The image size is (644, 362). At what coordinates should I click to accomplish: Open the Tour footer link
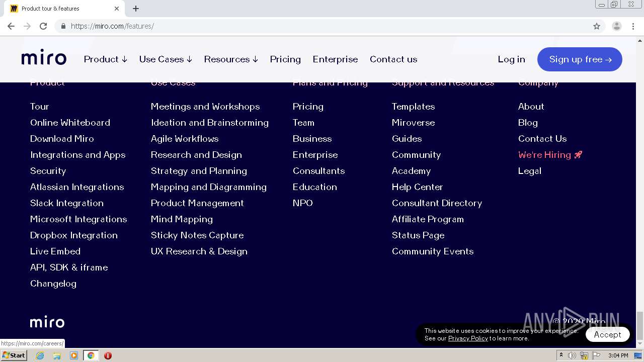coord(39,107)
